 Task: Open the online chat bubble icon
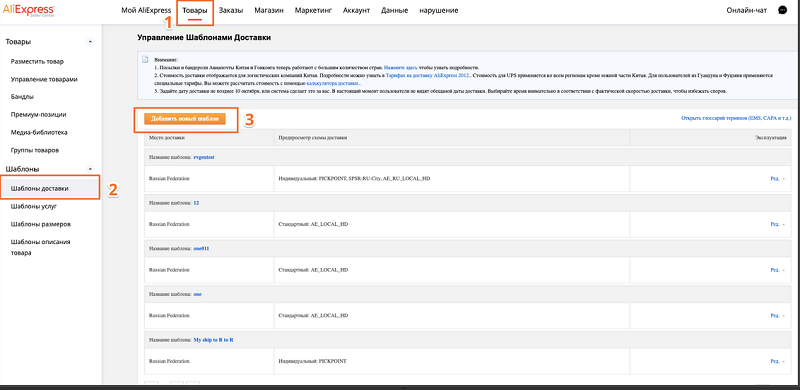click(782, 10)
